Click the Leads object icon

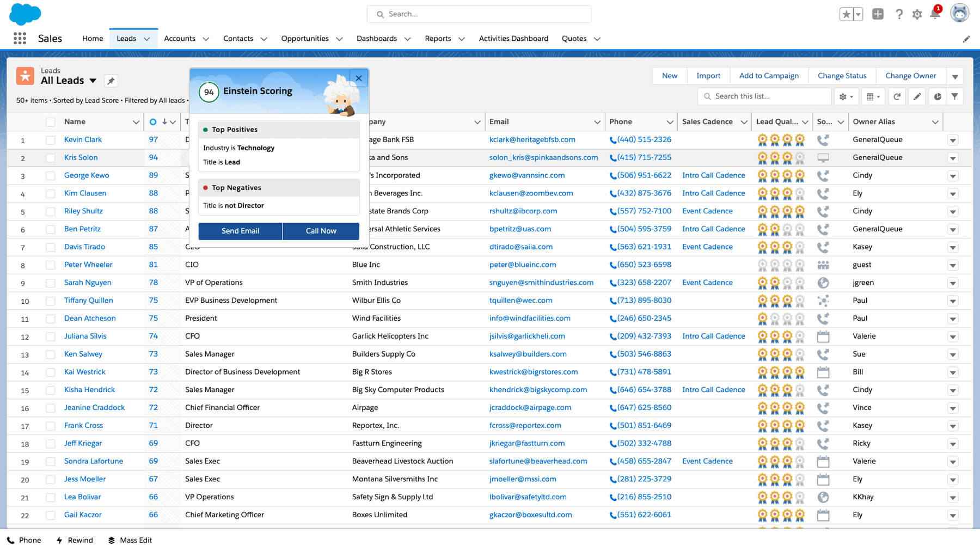coord(25,76)
